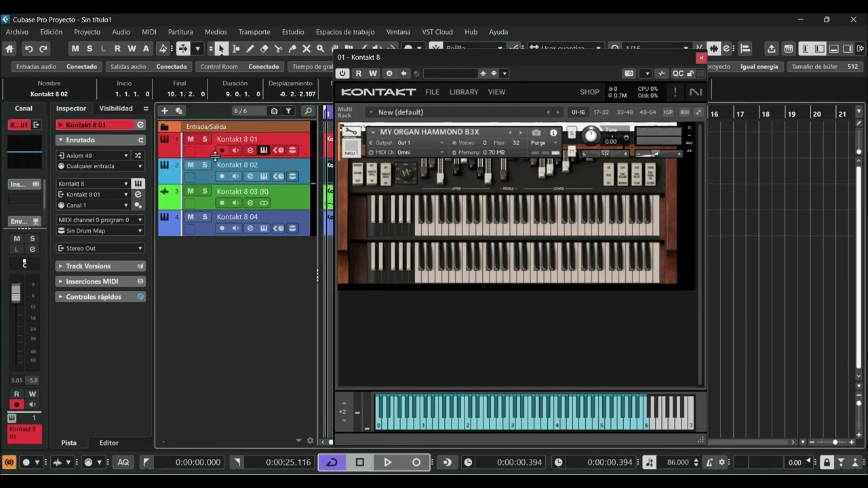
Task: Select the Glue tool
Action: click(292, 48)
